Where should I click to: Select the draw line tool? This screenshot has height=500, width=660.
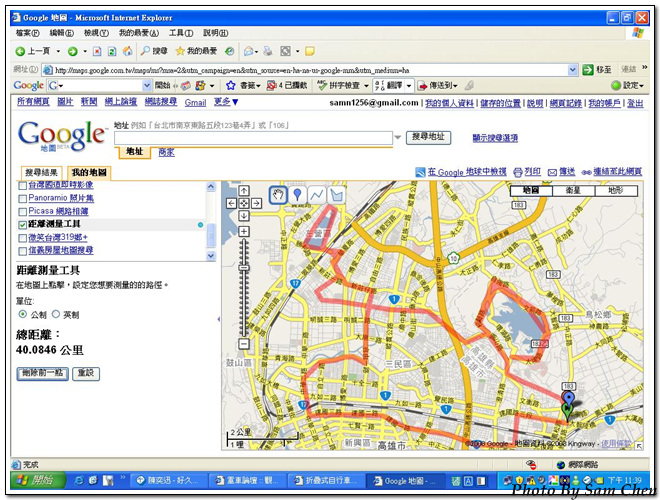click(317, 195)
